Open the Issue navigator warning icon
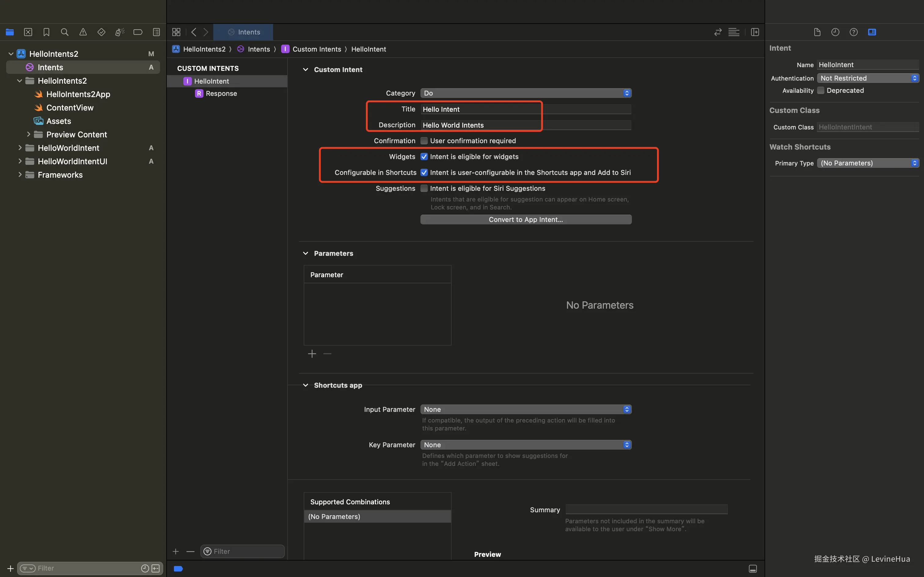 [x=83, y=32]
